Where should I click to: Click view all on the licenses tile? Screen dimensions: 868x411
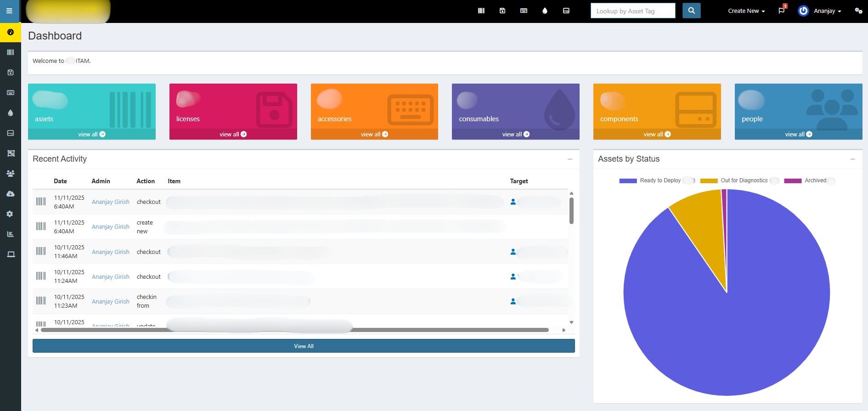(233, 134)
